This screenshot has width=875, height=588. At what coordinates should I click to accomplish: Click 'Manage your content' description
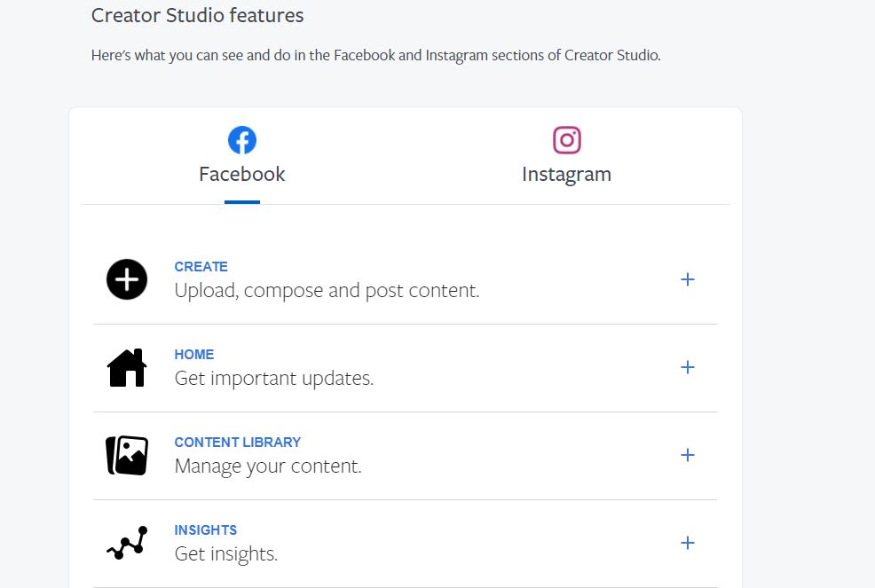pyautogui.click(x=268, y=466)
